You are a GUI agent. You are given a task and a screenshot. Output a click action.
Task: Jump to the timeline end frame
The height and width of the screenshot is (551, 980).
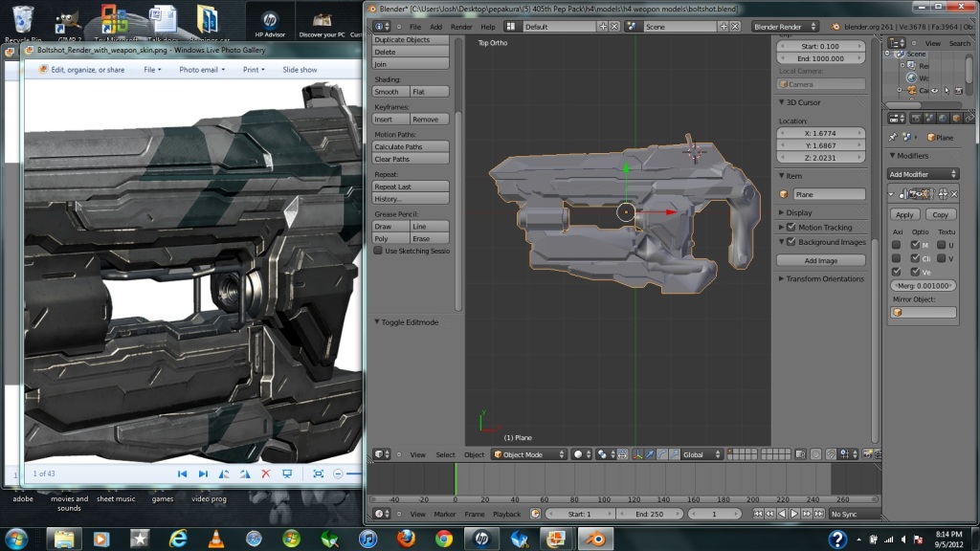point(819,514)
